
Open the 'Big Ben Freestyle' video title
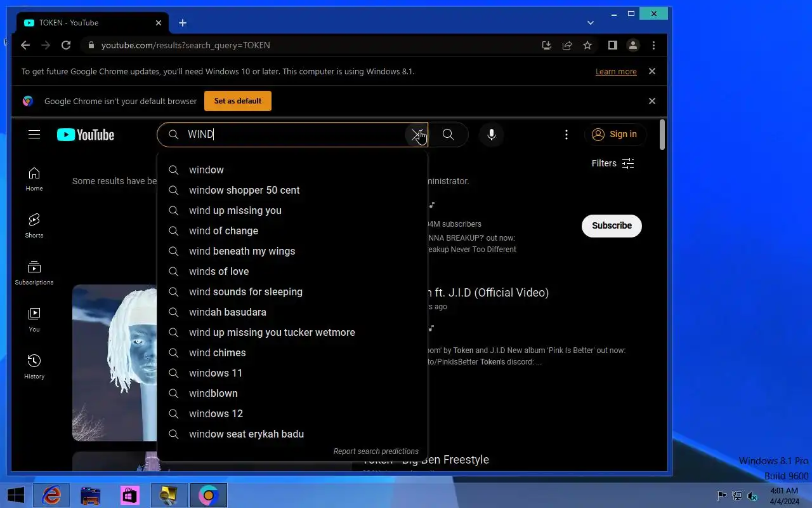point(427,459)
